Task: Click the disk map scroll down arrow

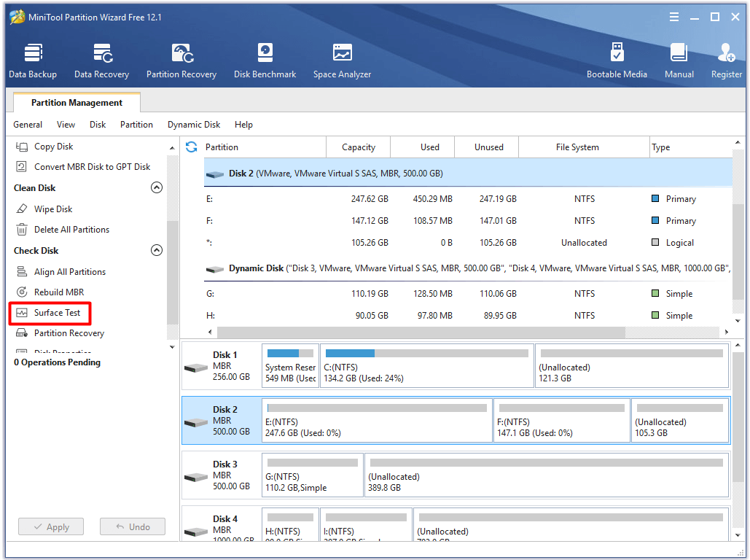Action: [738, 535]
